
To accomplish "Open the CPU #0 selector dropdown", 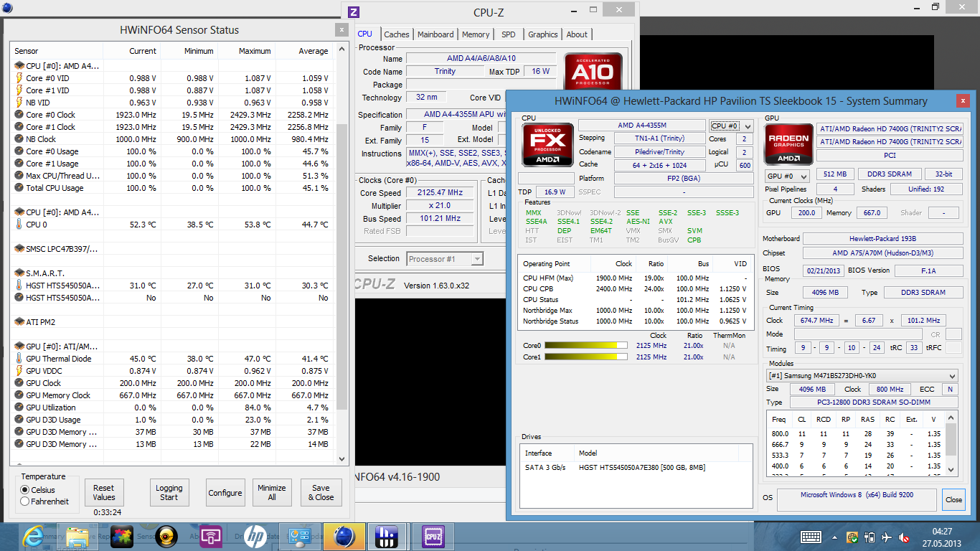I will click(x=730, y=126).
